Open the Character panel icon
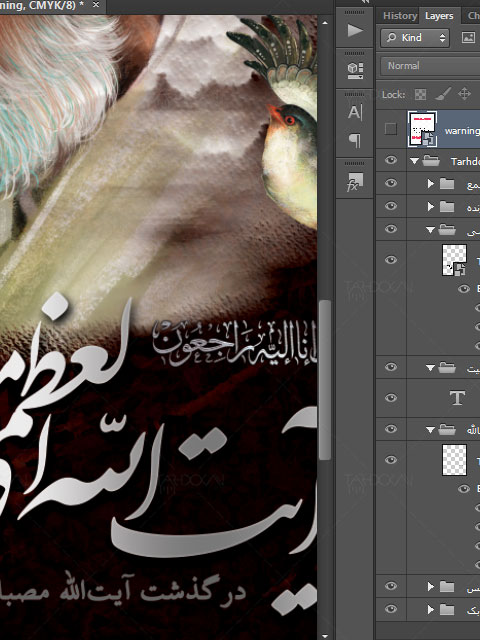Screen dimensions: 480x640 355,112
